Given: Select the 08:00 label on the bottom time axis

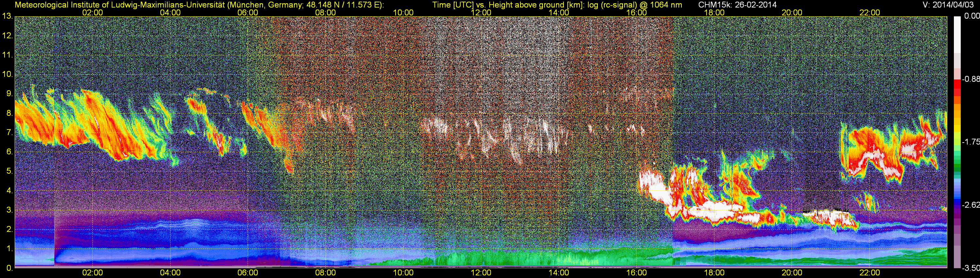Looking at the screenshot, I should click(326, 273).
